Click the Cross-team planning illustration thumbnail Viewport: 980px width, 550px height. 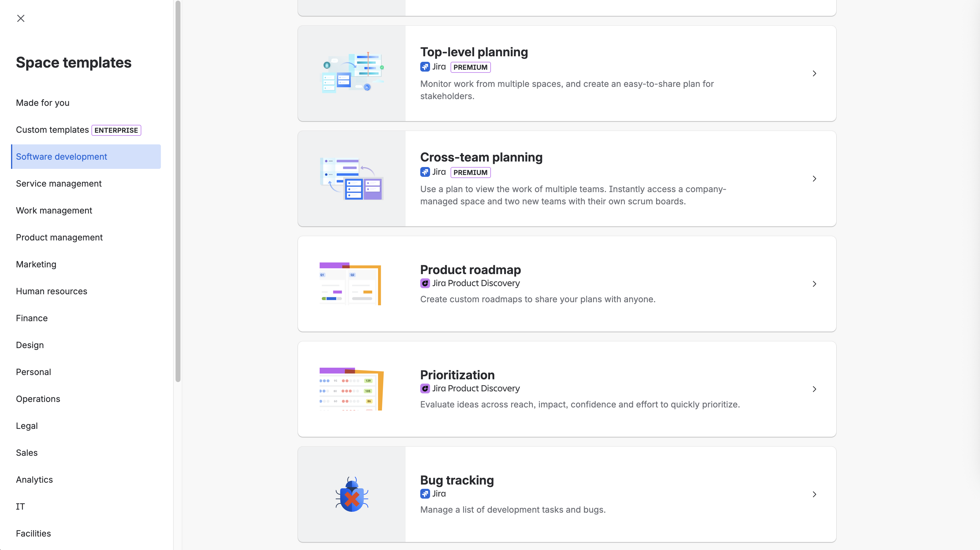(x=351, y=178)
